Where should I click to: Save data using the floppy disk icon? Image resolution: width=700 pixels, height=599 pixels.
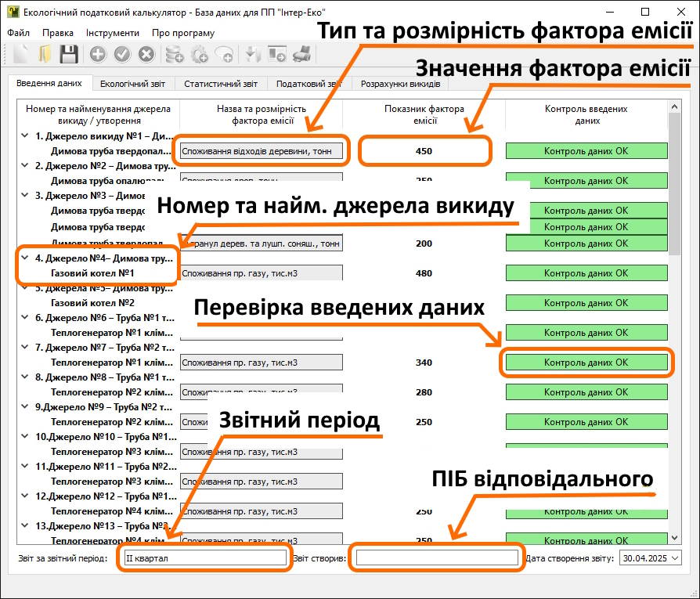(x=69, y=55)
